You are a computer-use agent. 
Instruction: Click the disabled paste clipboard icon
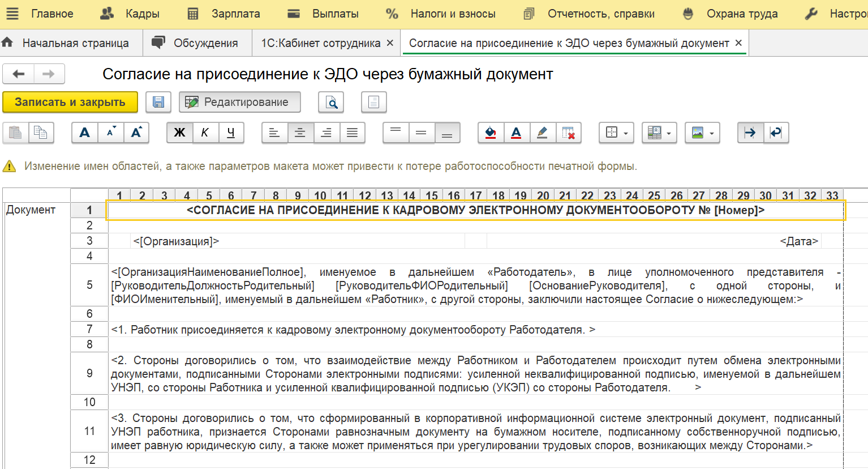point(16,133)
